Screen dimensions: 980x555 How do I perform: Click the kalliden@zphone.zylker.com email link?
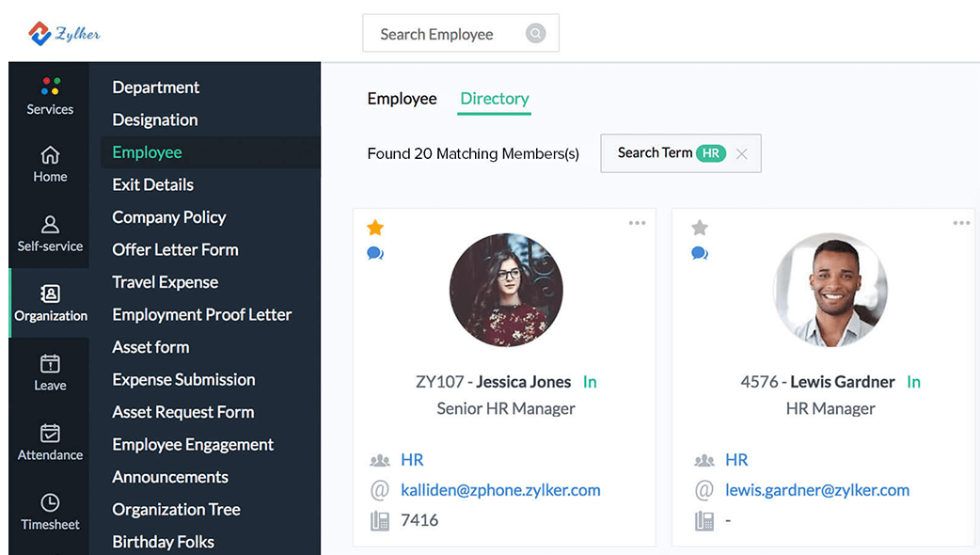pyautogui.click(x=500, y=490)
